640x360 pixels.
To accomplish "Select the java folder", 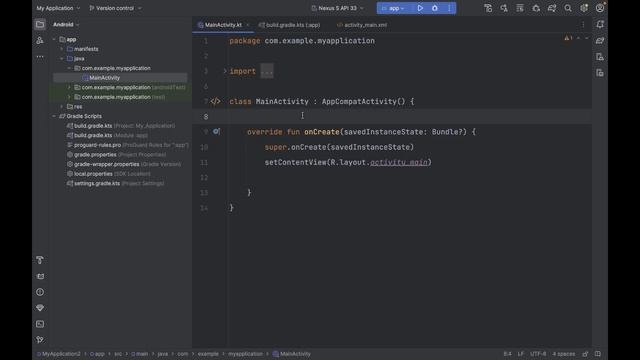I will tap(76, 59).
